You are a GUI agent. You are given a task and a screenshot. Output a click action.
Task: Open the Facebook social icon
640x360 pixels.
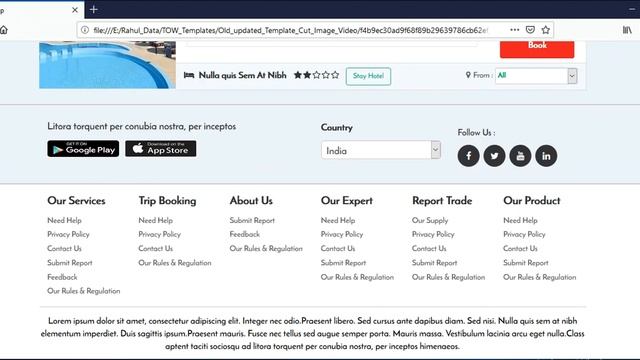(x=468, y=156)
